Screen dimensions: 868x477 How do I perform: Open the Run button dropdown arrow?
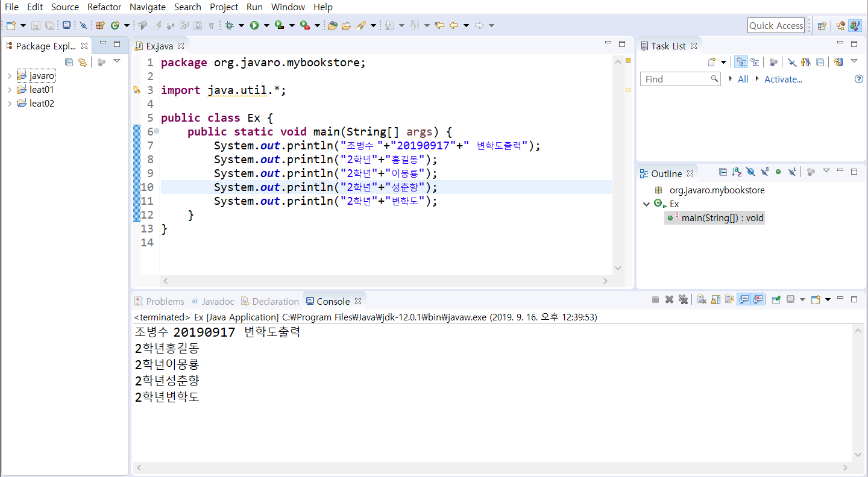point(266,25)
